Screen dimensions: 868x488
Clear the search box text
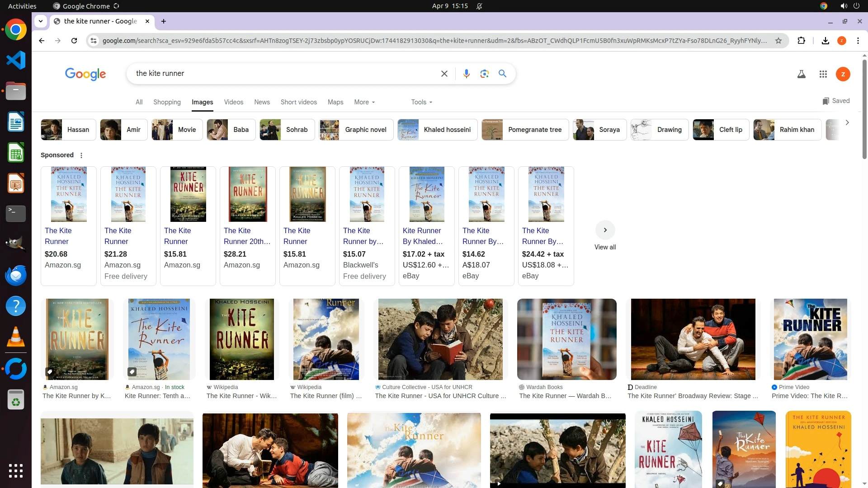coord(444,74)
